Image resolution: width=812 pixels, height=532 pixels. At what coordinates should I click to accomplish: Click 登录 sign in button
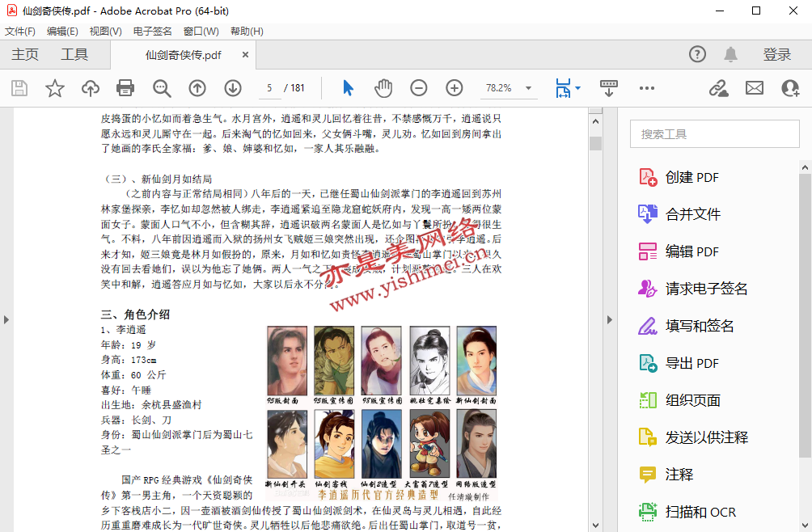(x=776, y=54)
